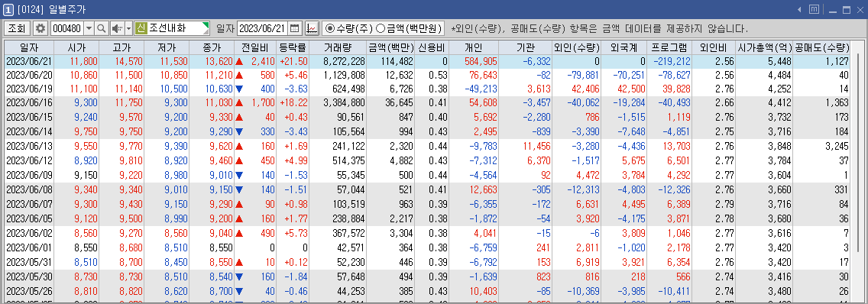The width and height of the screenshot is (868, 304).
Task: Click the 거래량 column header
Action: pyautogui.click(x=338, y=47)
